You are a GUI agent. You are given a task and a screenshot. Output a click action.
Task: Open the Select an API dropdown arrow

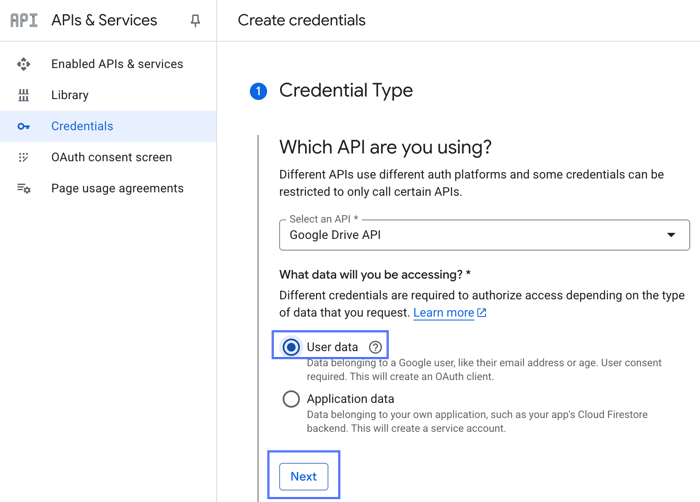point(671,235)
